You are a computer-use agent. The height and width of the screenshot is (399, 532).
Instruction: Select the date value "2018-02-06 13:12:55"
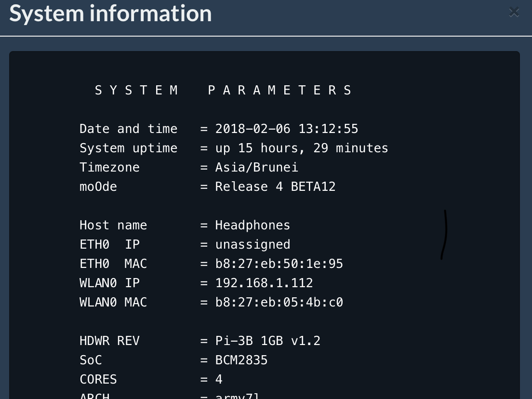click(287, 129)
